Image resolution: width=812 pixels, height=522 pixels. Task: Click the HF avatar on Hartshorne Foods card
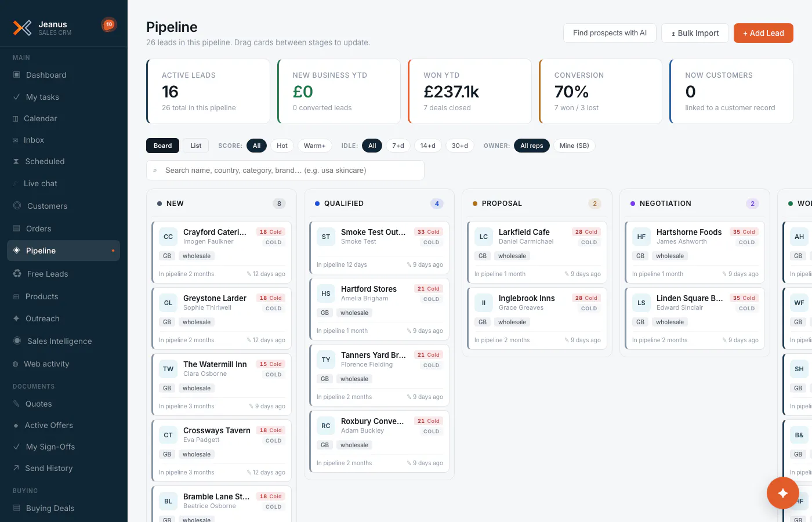tap(641, 237)
